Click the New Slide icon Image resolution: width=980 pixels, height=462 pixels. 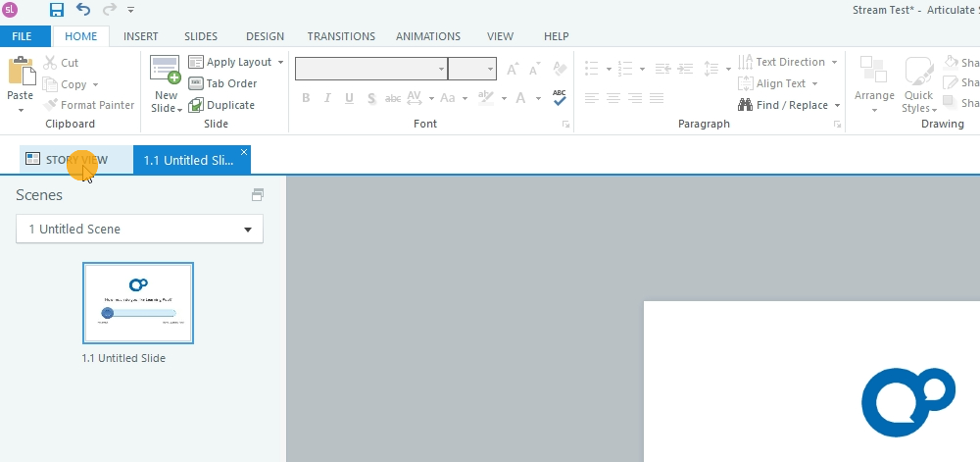(x=165, y=71)
